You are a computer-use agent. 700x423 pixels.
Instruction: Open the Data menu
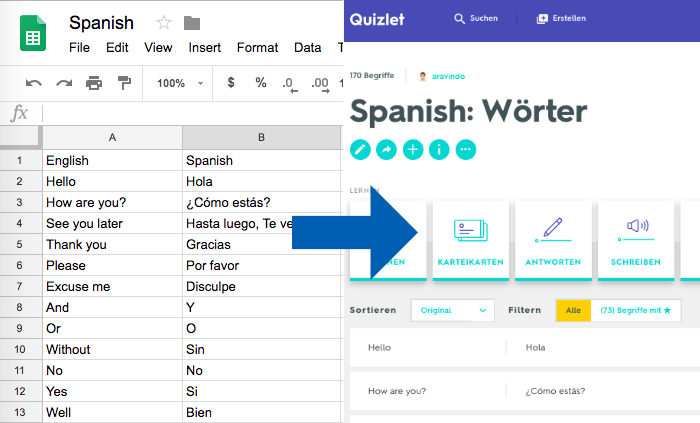click(x=307, y=47)
